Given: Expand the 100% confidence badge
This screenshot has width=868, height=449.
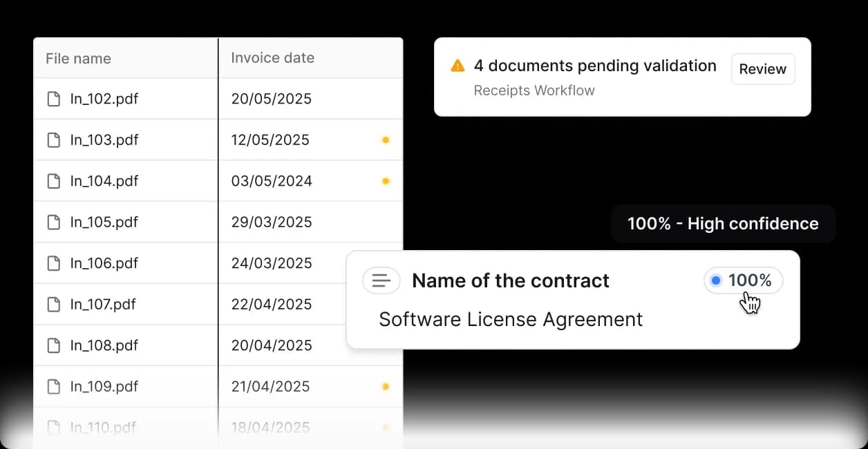Looking at the screenshot, I should tap(743, 280).
